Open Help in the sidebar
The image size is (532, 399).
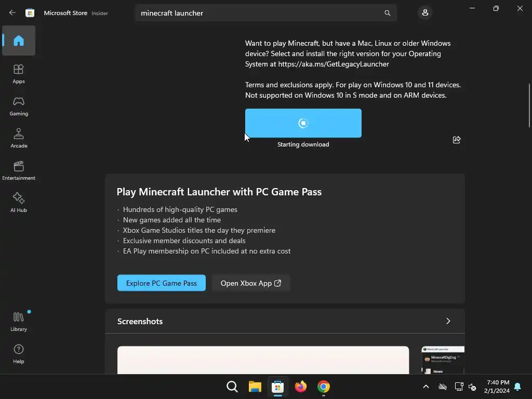click(19, 354)
